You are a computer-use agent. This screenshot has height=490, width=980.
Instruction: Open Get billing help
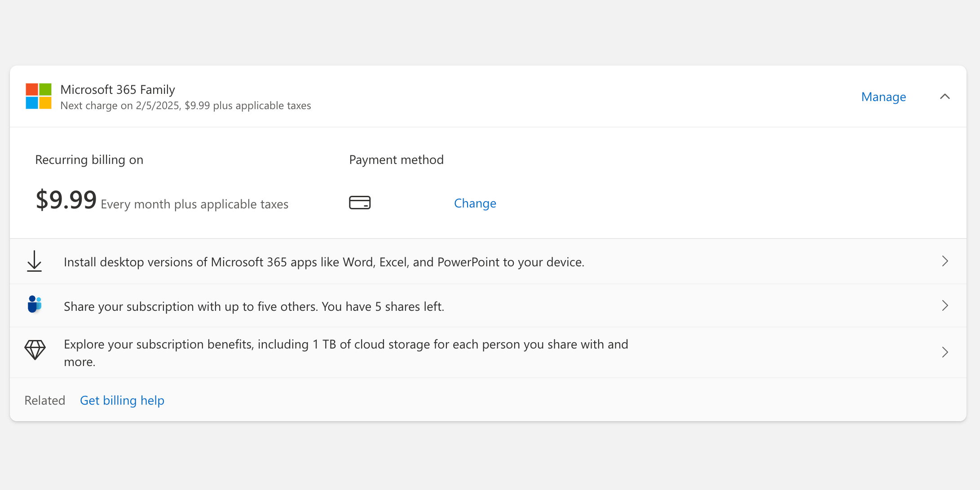pos(122,400)
